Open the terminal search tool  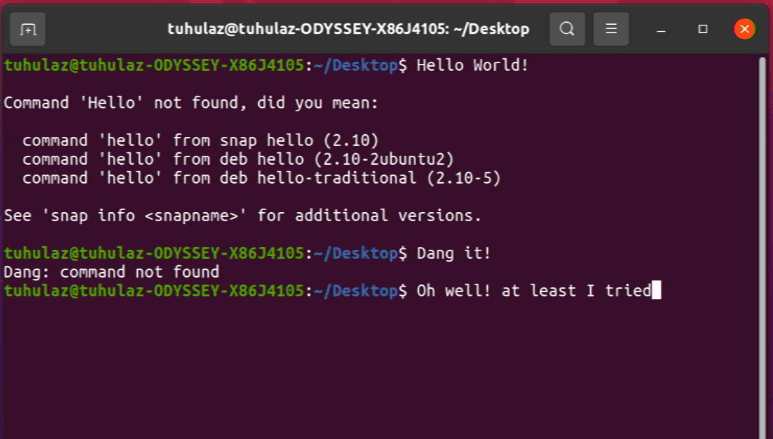coord(567,29)
